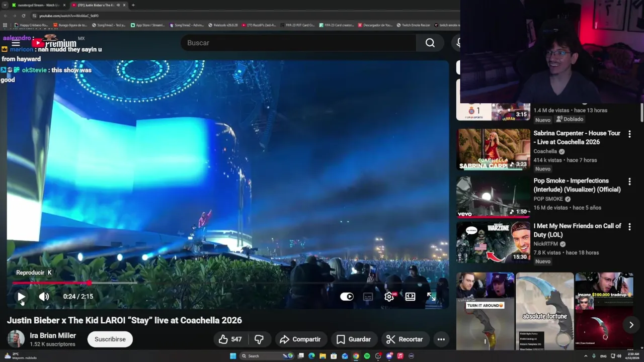Viewport: 644px width, 362px height.
Task: Open I Met My New Friends title
Action: [x=577, y=230]
